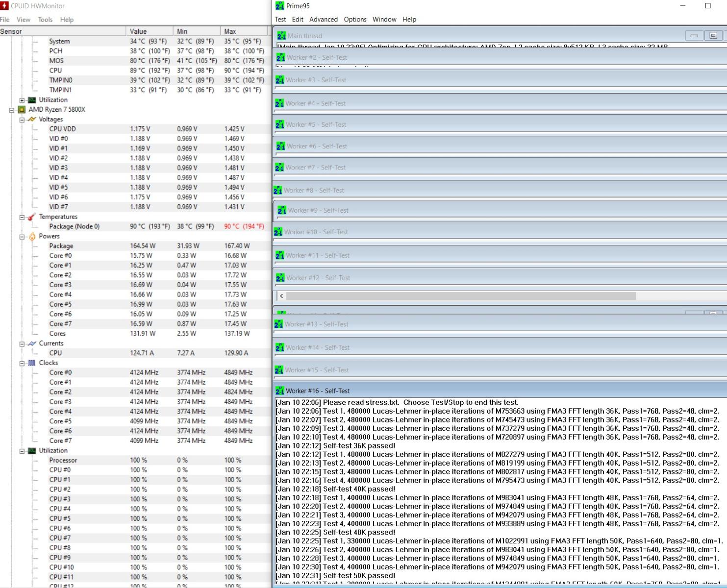Maximize the Main thread child window

pyautogui.click(x=713, y=35)
